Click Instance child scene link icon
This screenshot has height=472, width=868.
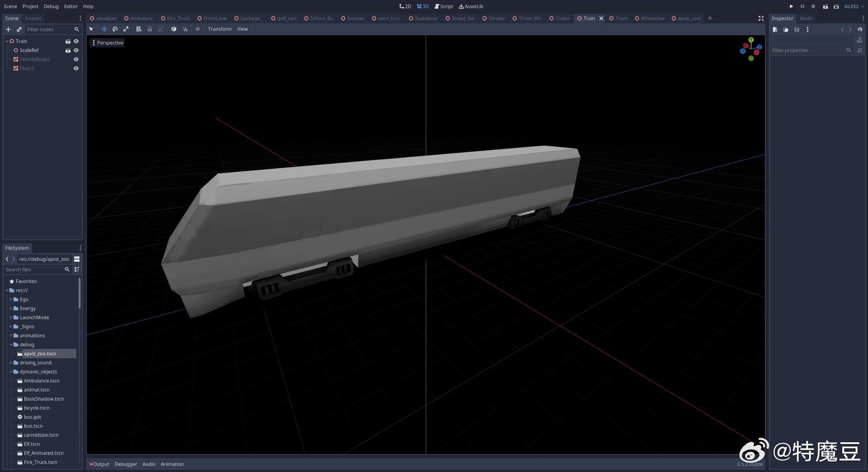click(x=19, y=29)
